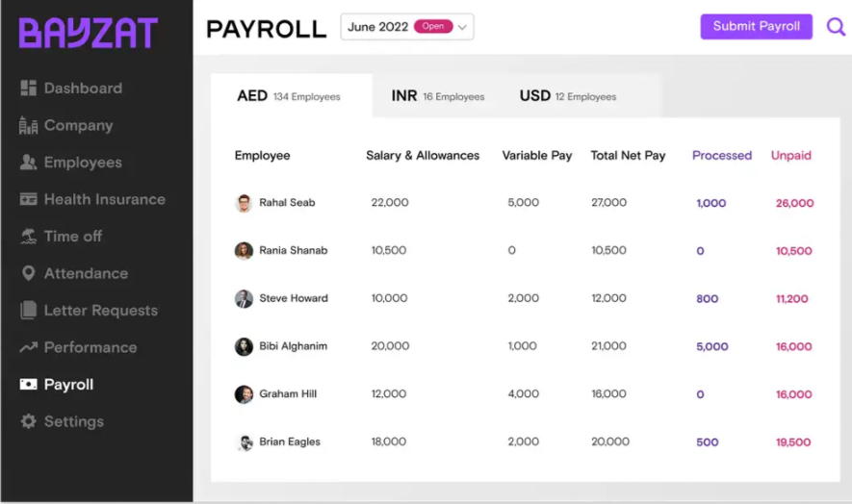Switch to the USD 12 Employees tab

[568, 96]
